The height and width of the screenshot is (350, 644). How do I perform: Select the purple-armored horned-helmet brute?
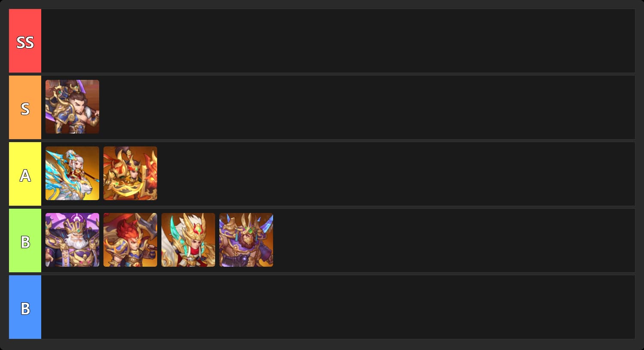[x=246, y=240]
